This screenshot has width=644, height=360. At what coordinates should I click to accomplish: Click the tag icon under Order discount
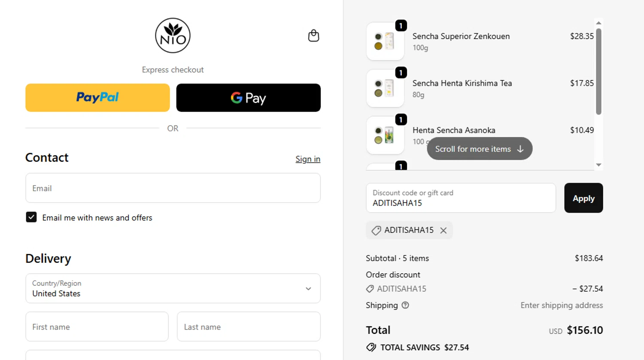(370, 289)
